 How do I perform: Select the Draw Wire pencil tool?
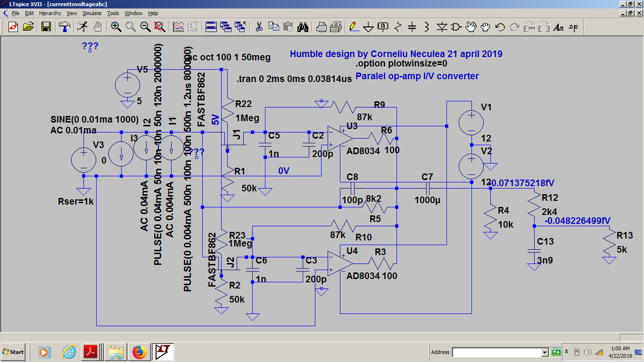coord(354,27)
